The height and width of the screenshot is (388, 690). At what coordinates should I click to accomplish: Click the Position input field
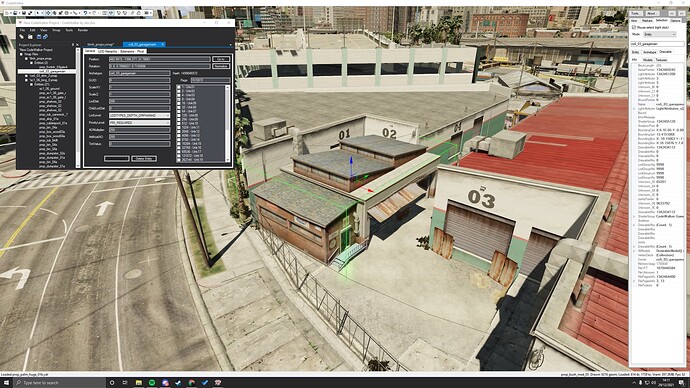(160, 59)
